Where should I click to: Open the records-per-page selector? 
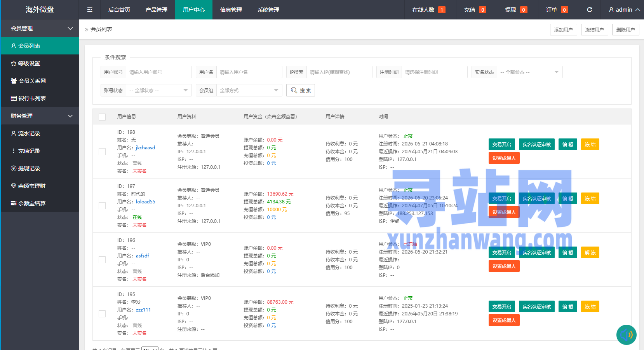point(150,349)
